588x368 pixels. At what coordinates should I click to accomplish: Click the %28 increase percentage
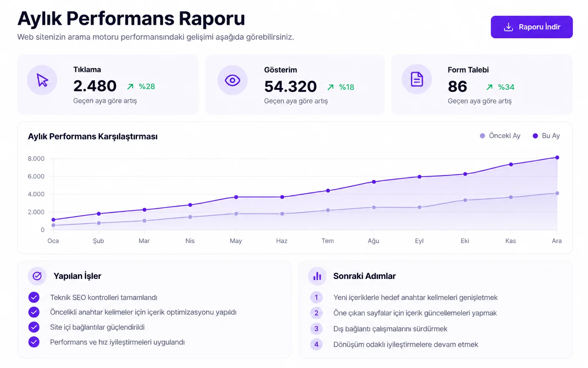tap(147, 86)
